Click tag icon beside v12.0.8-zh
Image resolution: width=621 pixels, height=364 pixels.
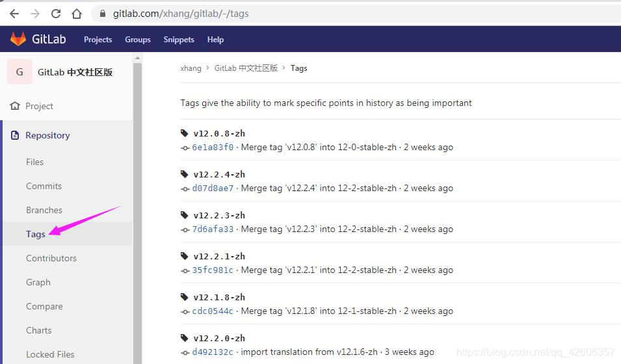[184, 133]
